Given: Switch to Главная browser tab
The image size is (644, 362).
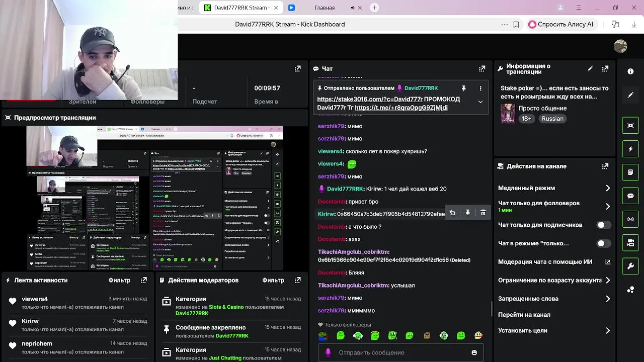Looking at the screenshot, I should (324, 8).
